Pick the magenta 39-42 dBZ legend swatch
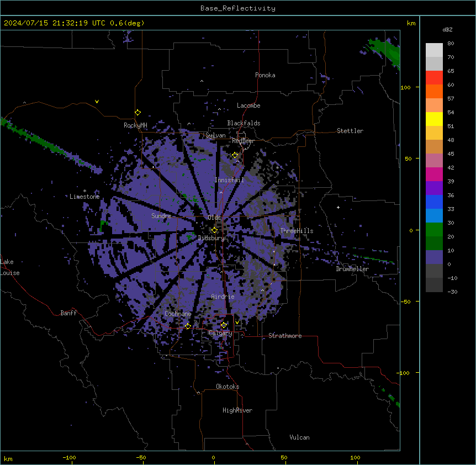Viewport: 476px width, 465px height. (434, 174)
